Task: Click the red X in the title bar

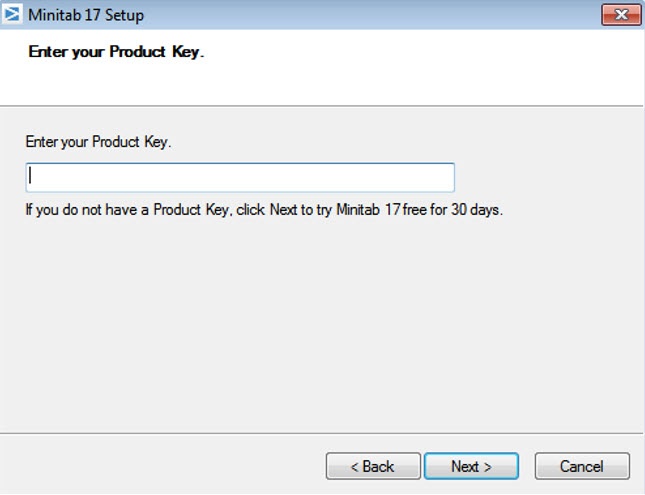Action: point(621,15)
